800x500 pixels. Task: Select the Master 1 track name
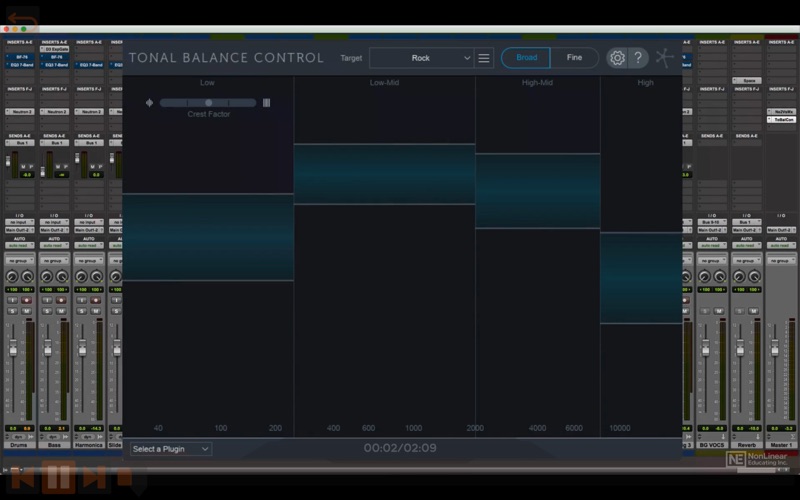[x=781, y=445]
